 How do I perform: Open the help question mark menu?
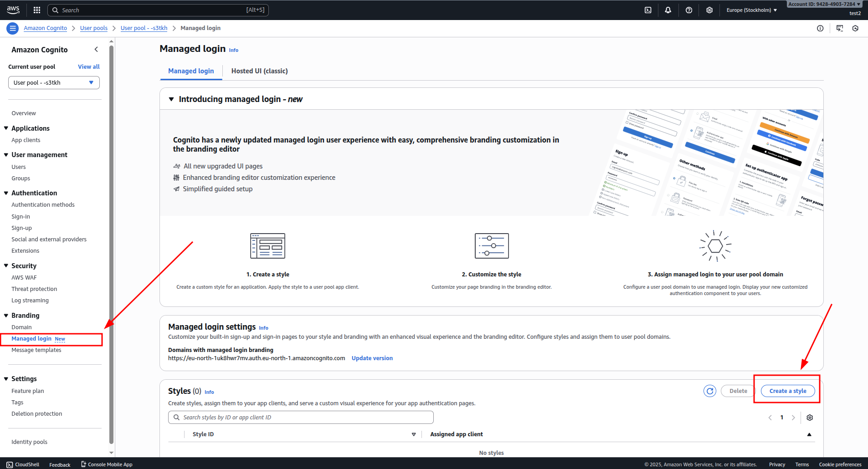[x=689, y=10]
